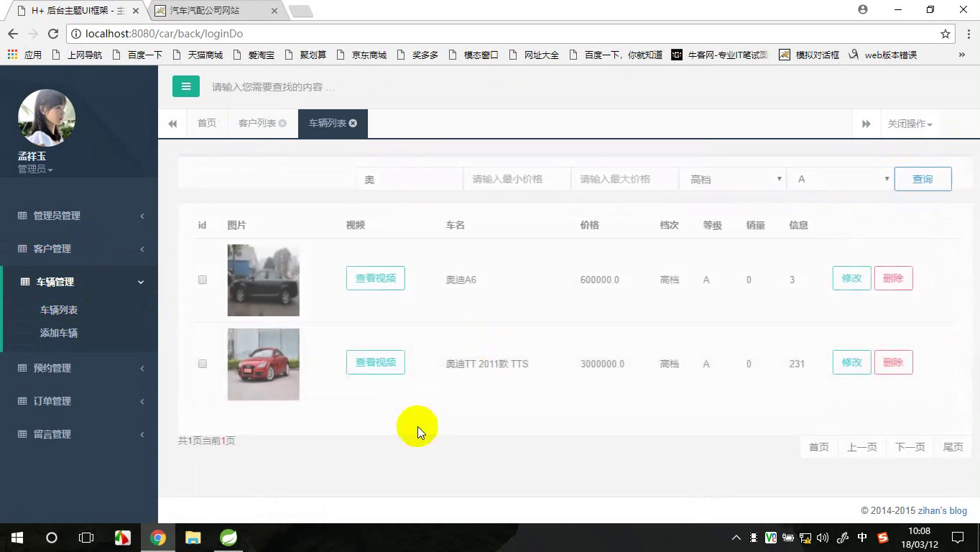Close the 车辆列表 tab via its x icon
980x552 pixels.
pyautogui.click(x=353, y=124)
